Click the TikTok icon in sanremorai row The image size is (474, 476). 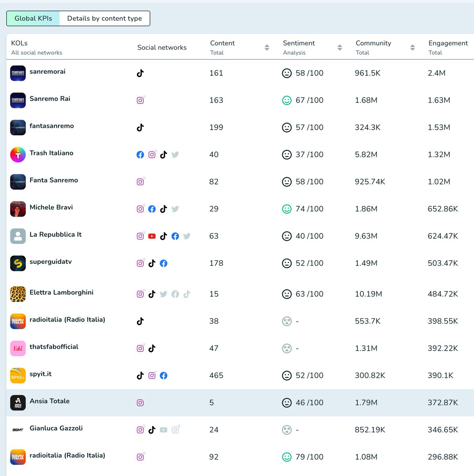(140, 73)
